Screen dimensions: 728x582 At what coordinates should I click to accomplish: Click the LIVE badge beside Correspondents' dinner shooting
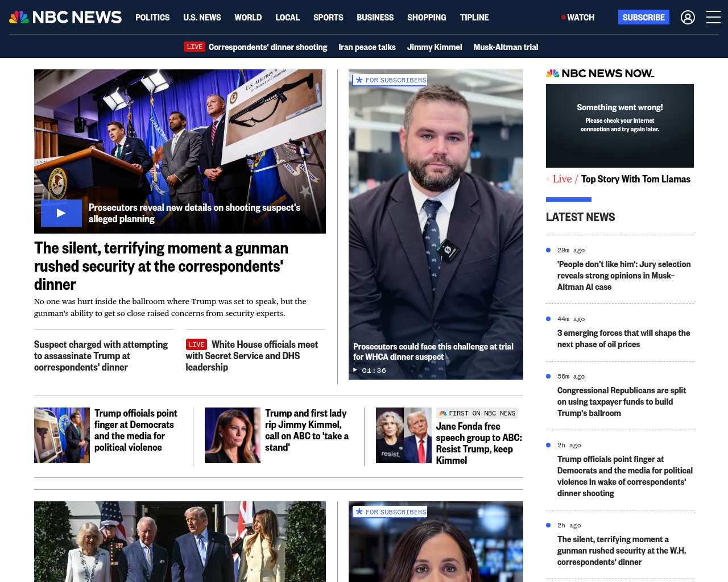(x=195, y=47)
